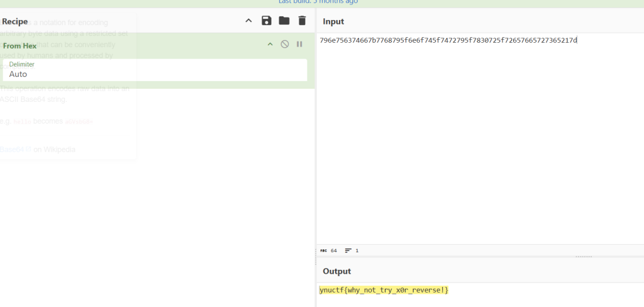The width and height of the screenshot is (644, 307).
Task: Click the input line count icon
Action: (x=348, y=250)
